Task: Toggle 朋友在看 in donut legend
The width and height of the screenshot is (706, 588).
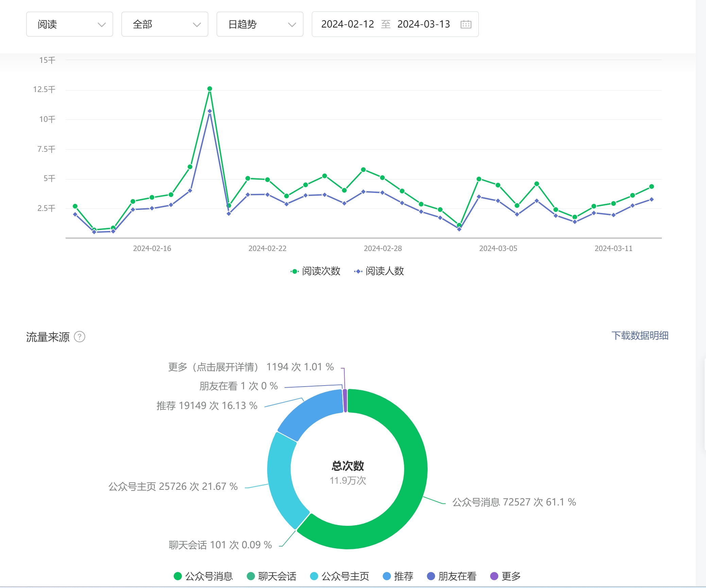Action: pos(451,576)
